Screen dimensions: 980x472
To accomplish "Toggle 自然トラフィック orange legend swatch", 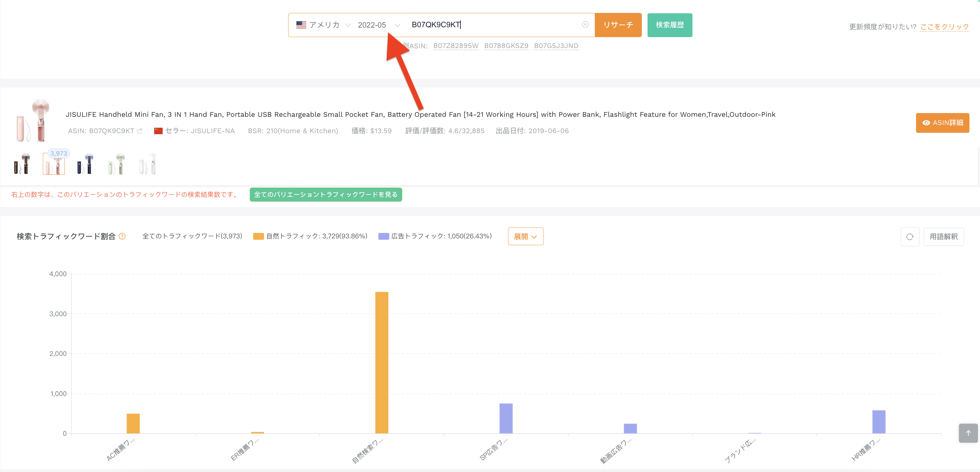I will pyautogui.click(x=258, y=236).
